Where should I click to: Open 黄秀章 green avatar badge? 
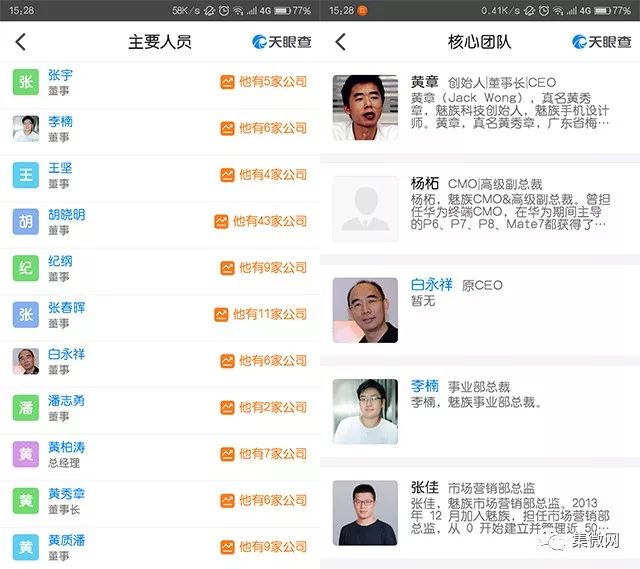[26, 501]
